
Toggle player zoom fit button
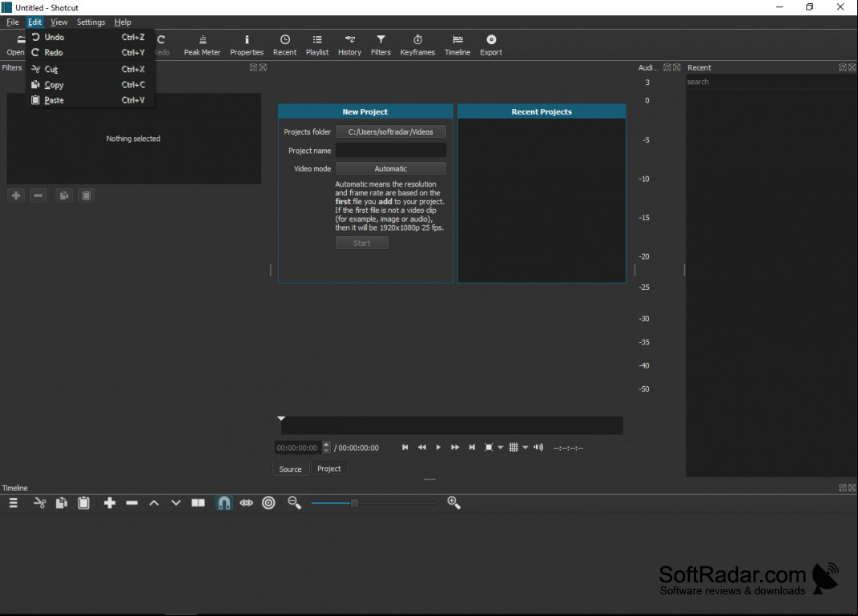(489, 448)
